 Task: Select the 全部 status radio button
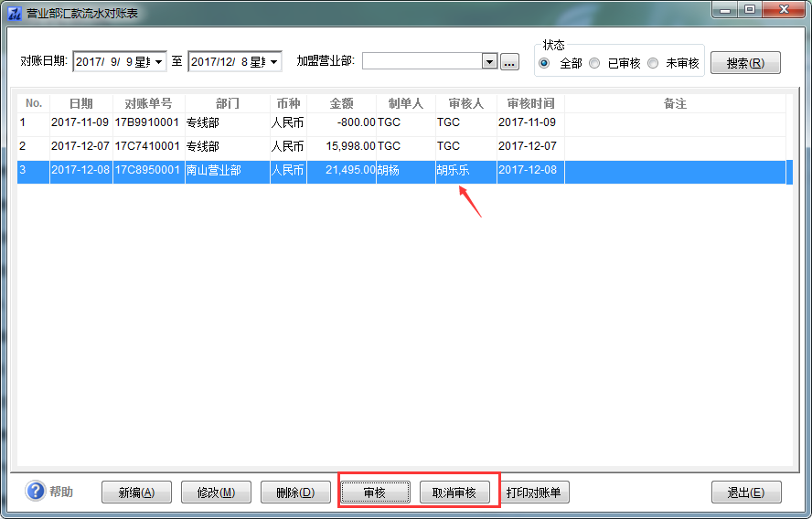544,63
